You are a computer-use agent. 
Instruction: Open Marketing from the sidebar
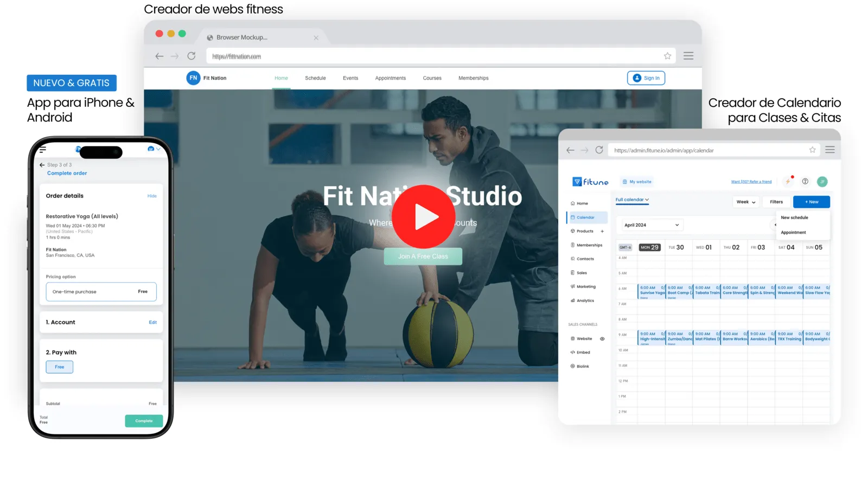pyautogui.click(x=585, y=286)
